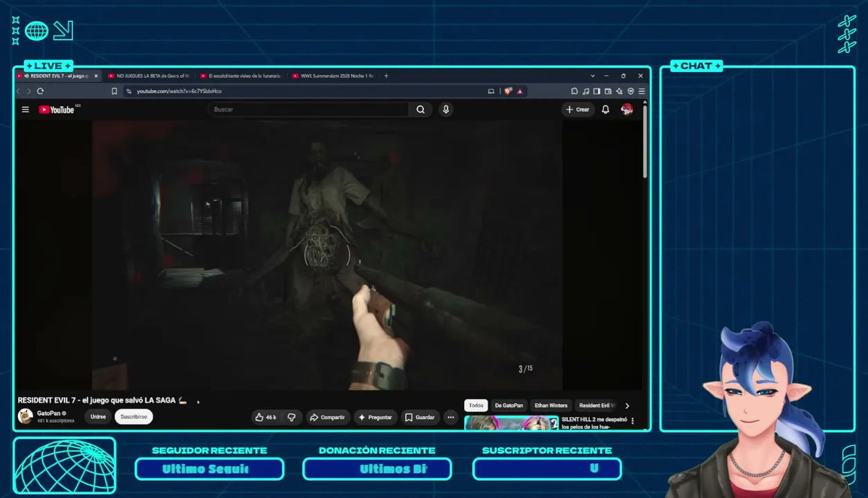Image resolution: width=868 pixels, height=498 pixels.
Task: Click the YouTube Buscar search field
Action: coord(308,109)
